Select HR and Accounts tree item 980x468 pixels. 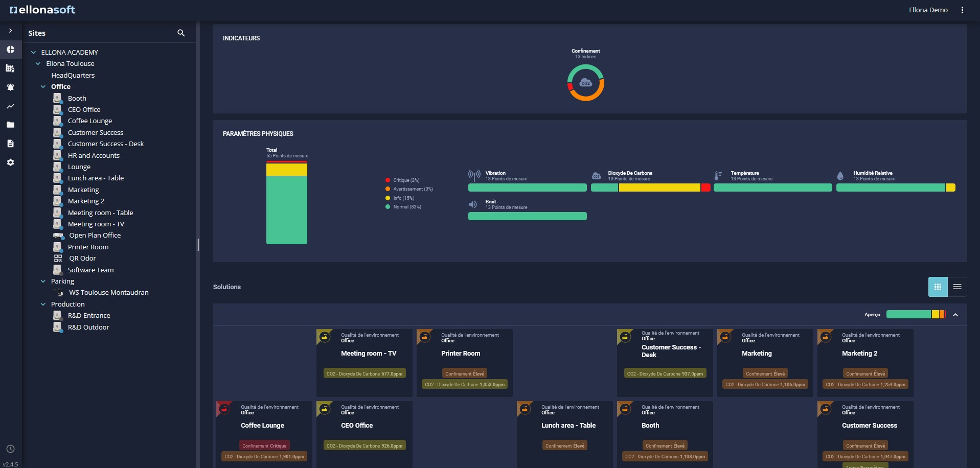[94, 155]
